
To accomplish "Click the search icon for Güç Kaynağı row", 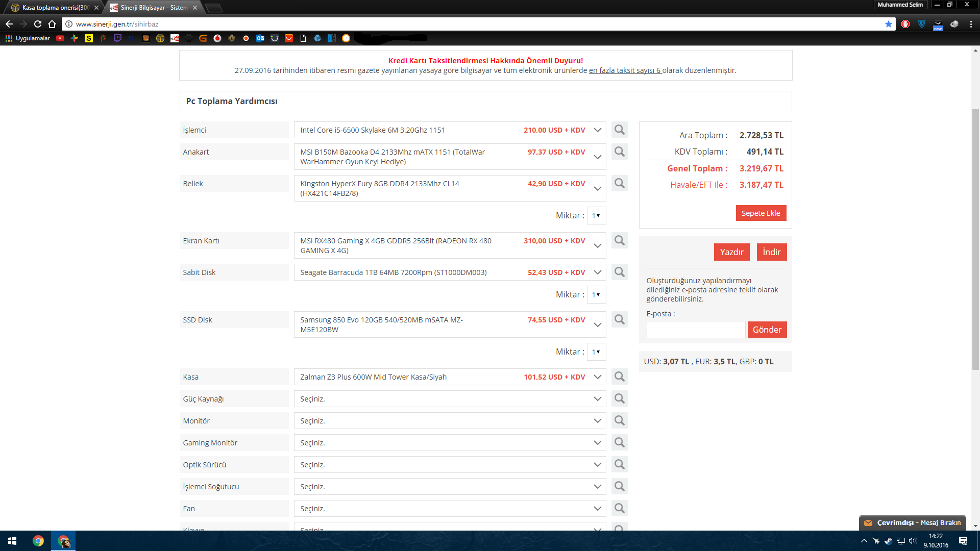I will pos(619,398).
